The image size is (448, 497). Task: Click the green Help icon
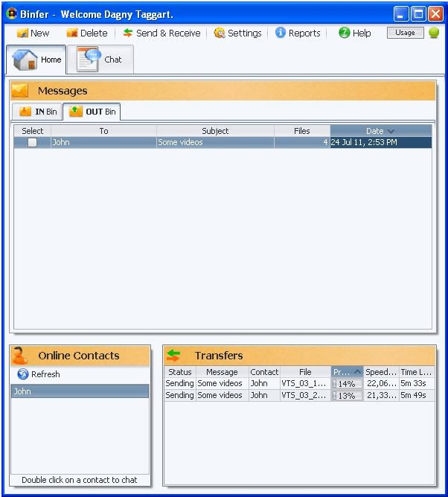(344, 33)
